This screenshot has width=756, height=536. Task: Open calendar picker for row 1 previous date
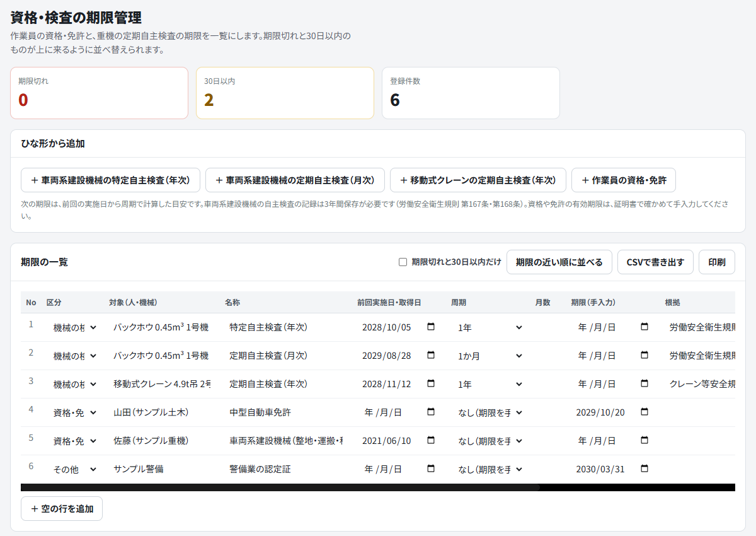[x=431, y=327]
